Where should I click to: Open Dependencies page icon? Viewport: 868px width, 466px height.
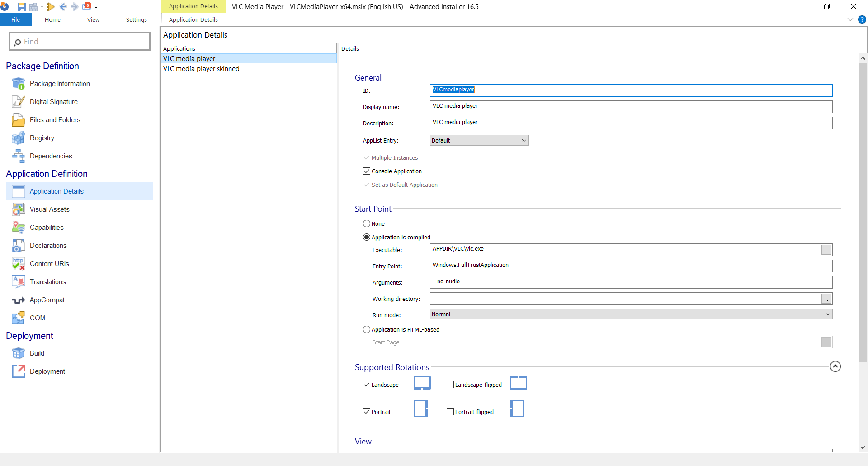tap(18, 156)
